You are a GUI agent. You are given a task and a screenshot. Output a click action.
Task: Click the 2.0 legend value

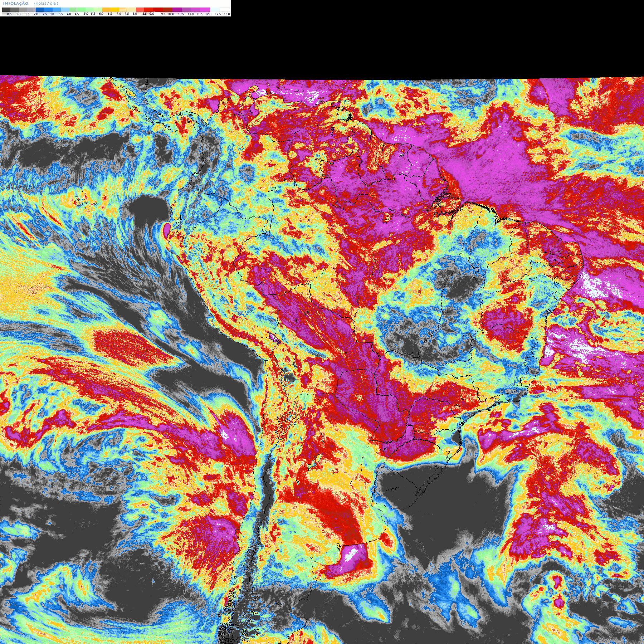[36, 14]
